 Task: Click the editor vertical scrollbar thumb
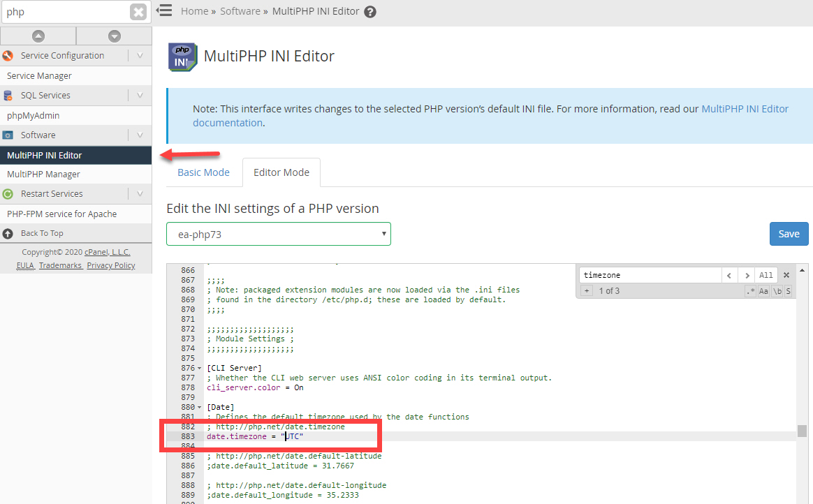[802, 431]
